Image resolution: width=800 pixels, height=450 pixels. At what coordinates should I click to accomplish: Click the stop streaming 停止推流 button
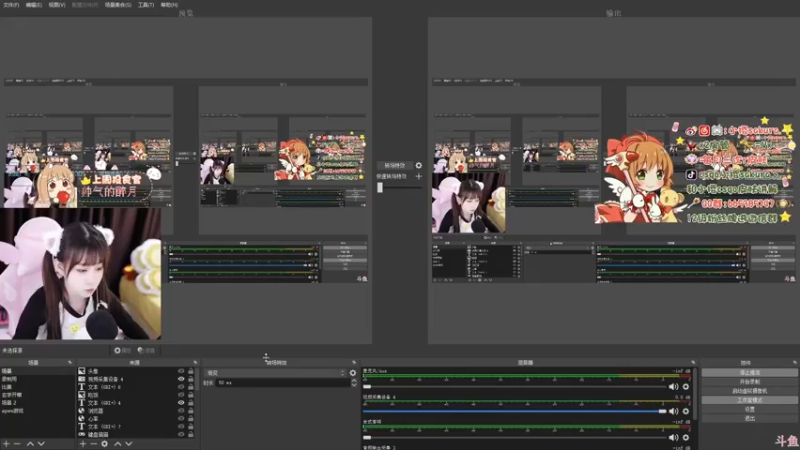(x=749, y=372)
